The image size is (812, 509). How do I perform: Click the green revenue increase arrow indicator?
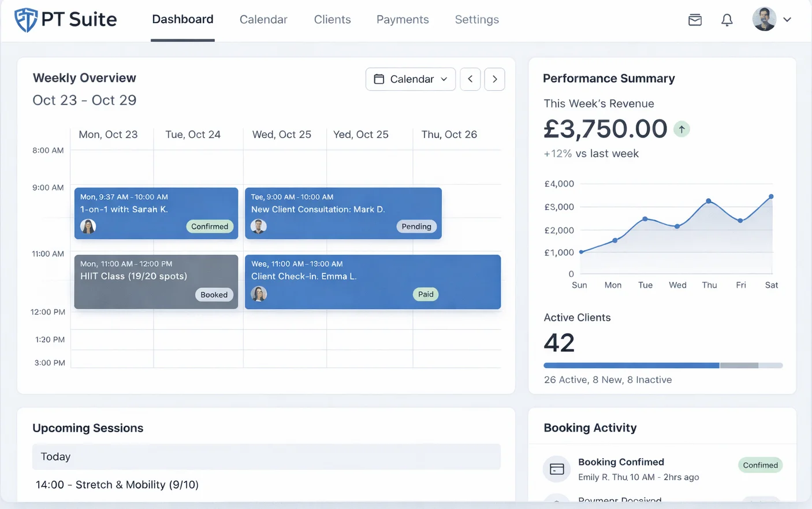point(681,129)
